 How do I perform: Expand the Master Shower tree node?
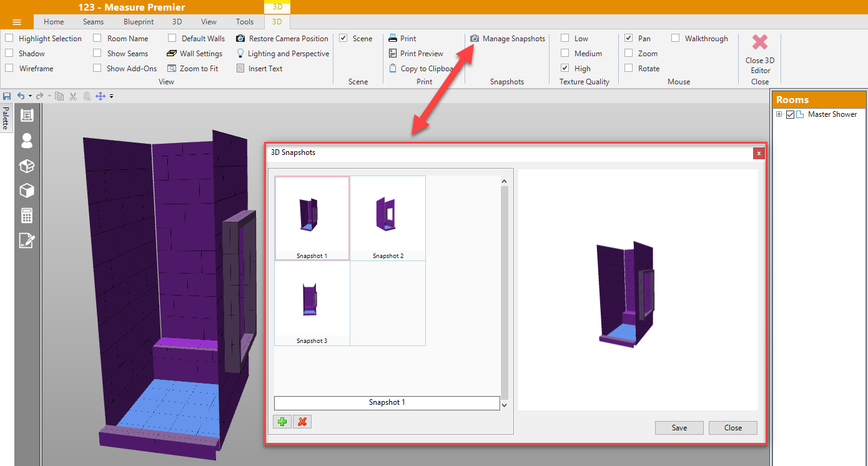coord(779,114)
